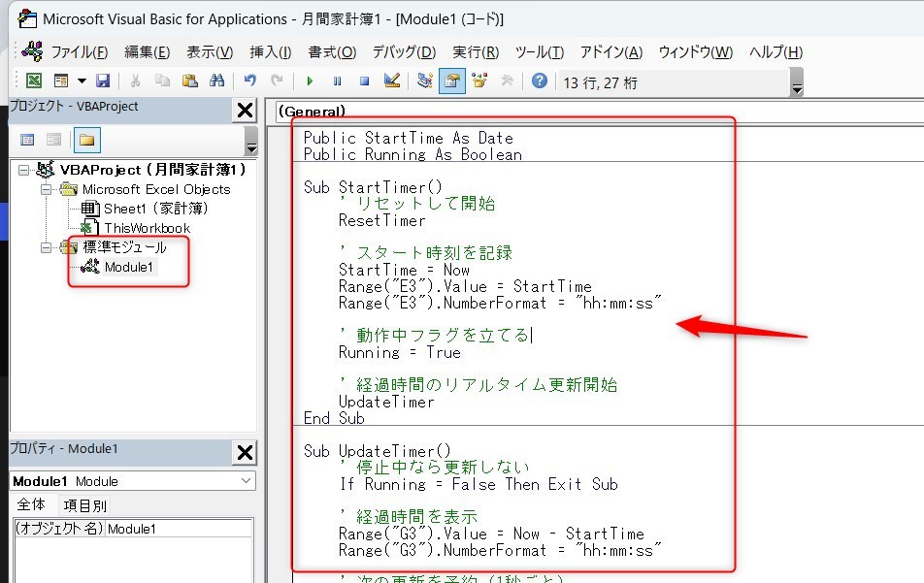The image size is (924, 583).
Task: Click the Reset stop icon
Action: 364,81
